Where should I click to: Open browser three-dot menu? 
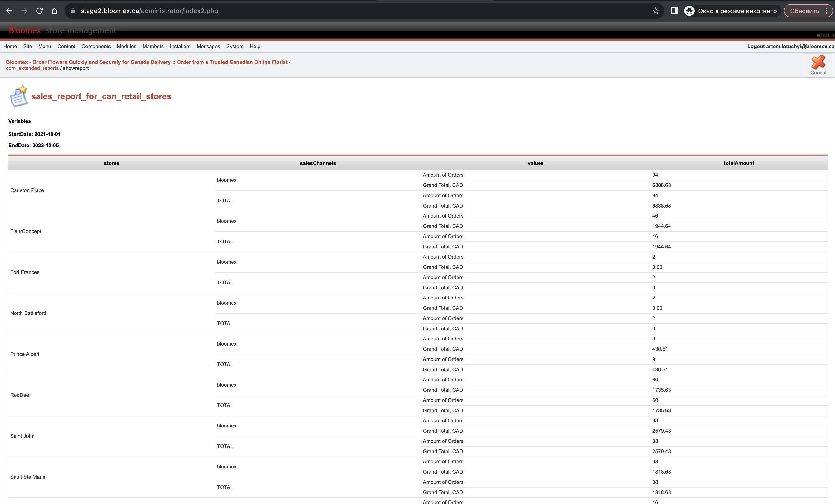coord(827,11)
